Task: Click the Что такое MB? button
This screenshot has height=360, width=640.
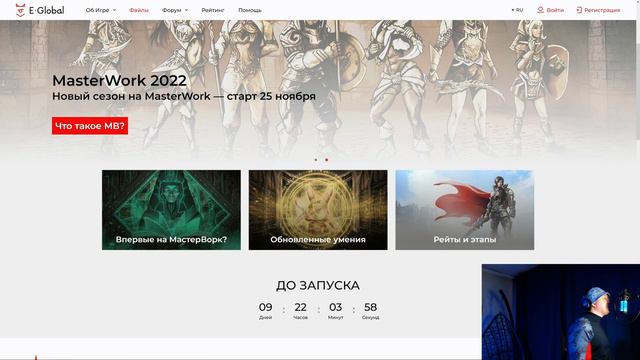Action: click(90, 126)
